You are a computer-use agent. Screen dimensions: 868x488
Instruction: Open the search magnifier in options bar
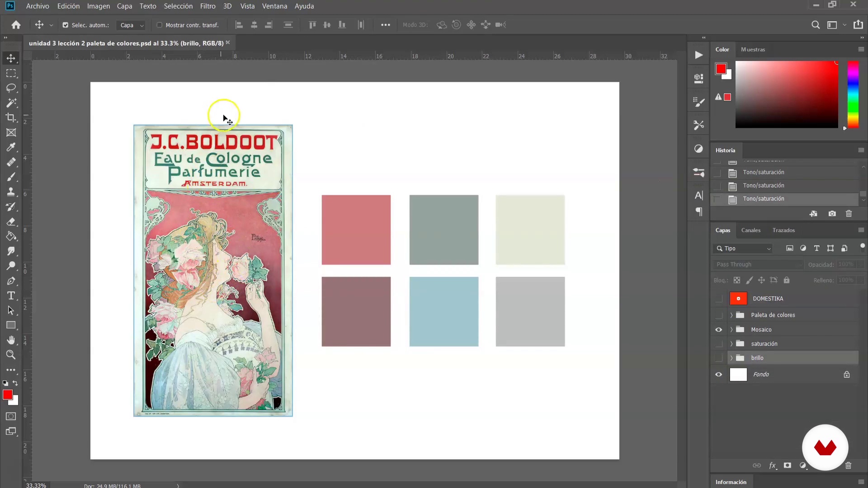click(x=815, y=25)
